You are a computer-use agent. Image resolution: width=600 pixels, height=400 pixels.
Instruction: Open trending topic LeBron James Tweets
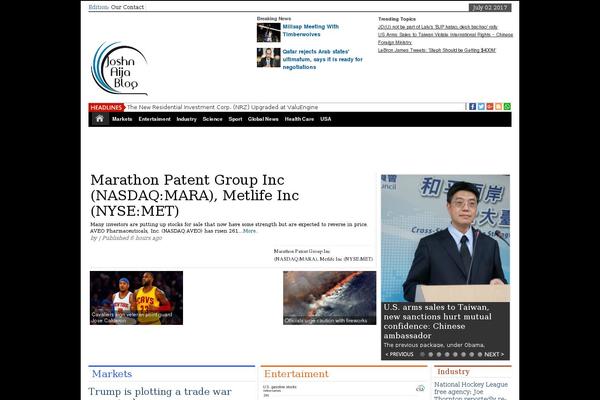437,50
